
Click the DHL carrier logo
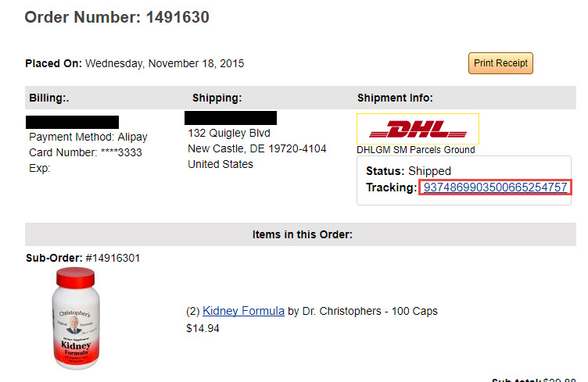pos(418,129)
